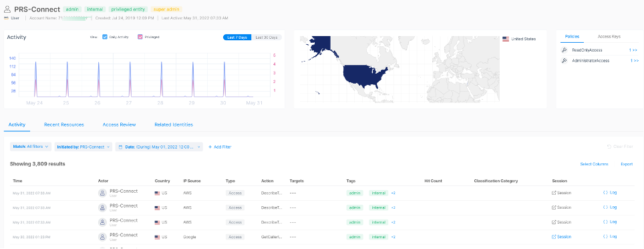Open the Access Keys tab
The width and height of the screenshot is (644, 249).
(609, 36)
